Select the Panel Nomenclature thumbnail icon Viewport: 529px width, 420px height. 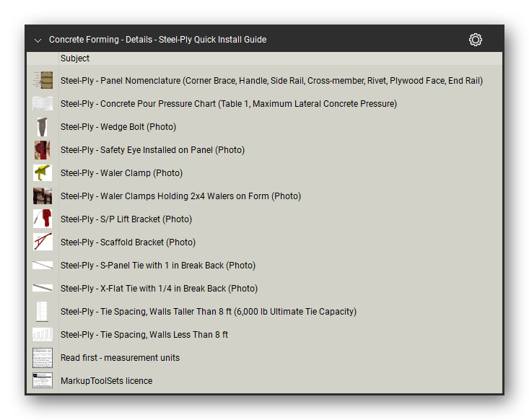point(43,80)
